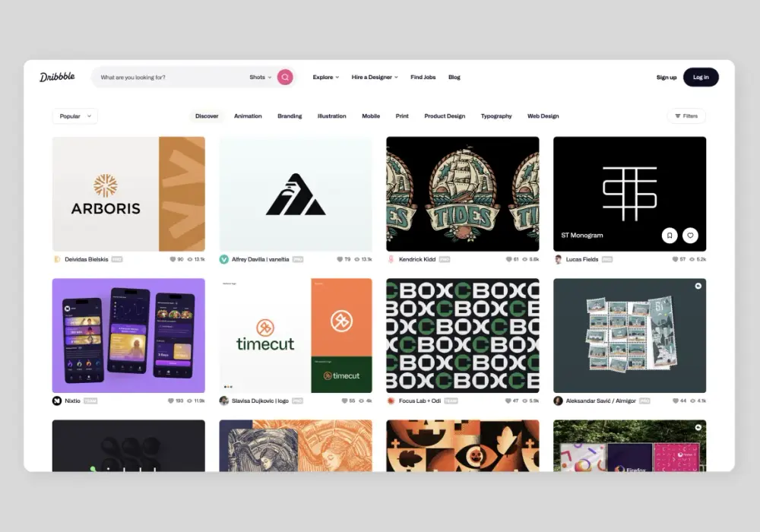Open Aleksandar Savić's avatar

tap(558, 401)
